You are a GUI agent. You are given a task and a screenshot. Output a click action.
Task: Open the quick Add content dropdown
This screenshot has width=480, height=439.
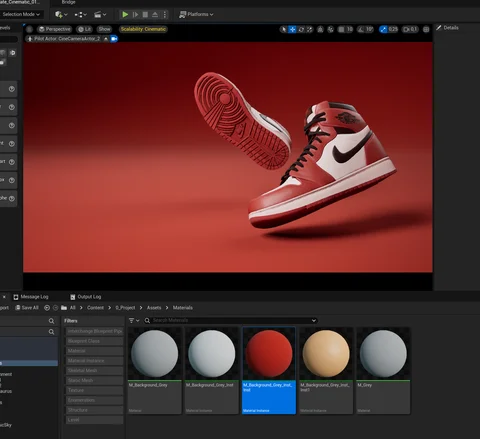pos(61,14)
